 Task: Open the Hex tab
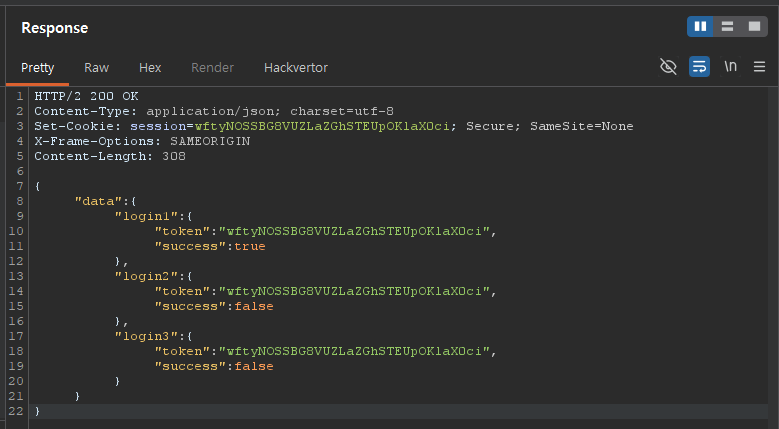tap(150, 68)
